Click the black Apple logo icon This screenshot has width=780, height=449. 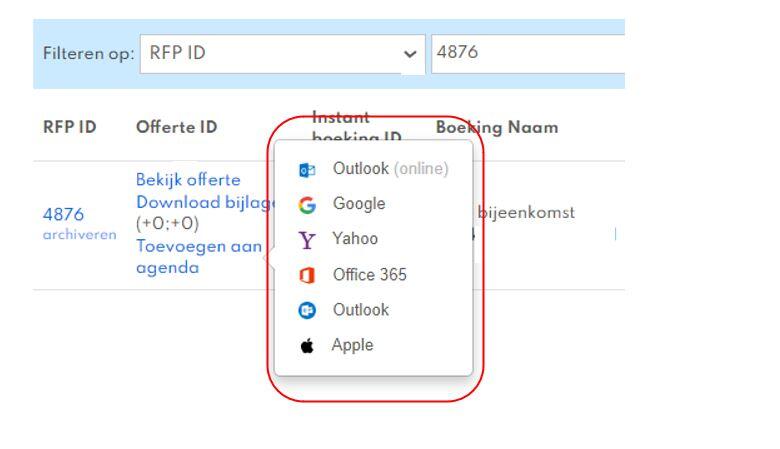click(307, 346)
